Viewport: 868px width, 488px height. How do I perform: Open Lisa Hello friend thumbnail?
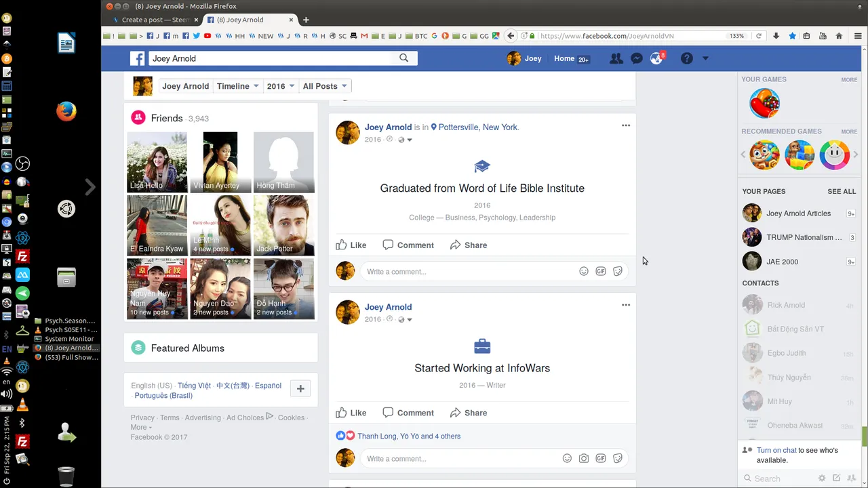pos(157,163)
